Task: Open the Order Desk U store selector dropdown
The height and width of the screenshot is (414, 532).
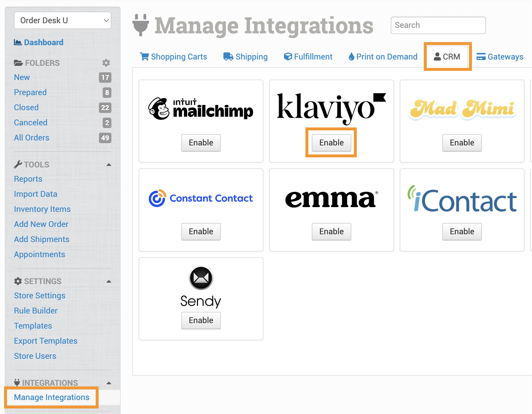Action: pos(62,20)
